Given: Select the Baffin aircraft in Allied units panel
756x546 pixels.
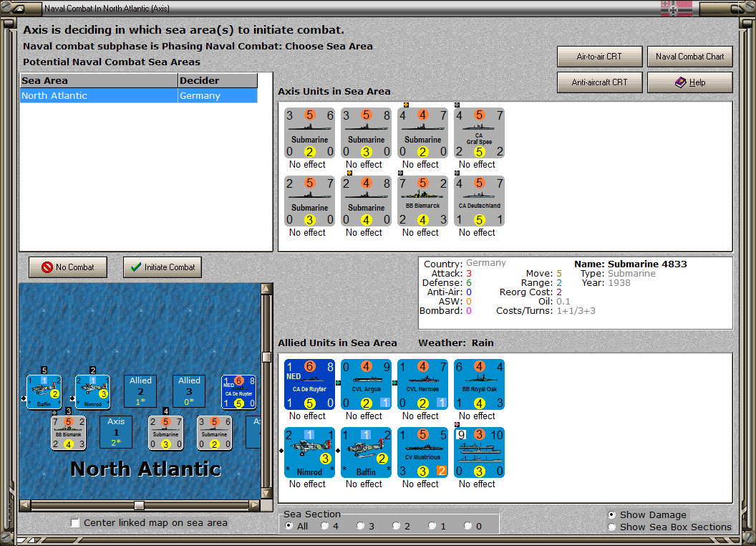Looking at the screenshot, I should (367, 453).
